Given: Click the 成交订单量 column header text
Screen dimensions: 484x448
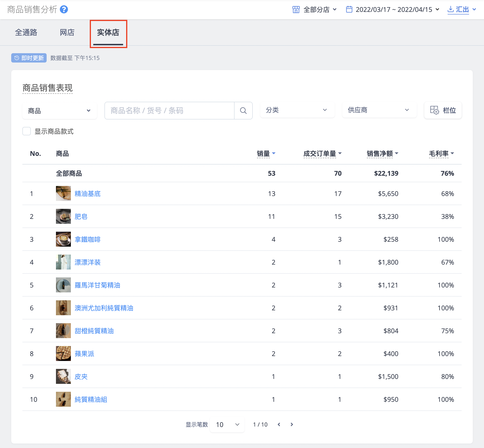Looking at the screenshot, I should [x=319, y=154].
